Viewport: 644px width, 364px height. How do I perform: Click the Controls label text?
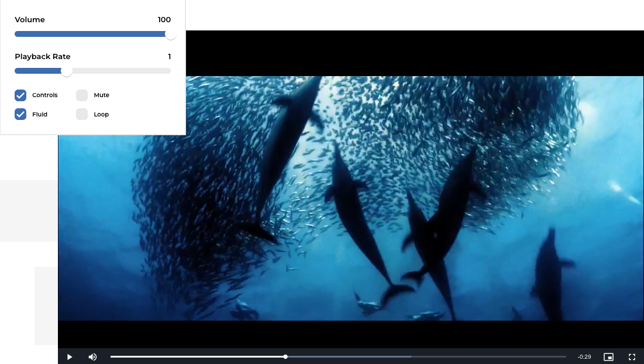point(44,95)
